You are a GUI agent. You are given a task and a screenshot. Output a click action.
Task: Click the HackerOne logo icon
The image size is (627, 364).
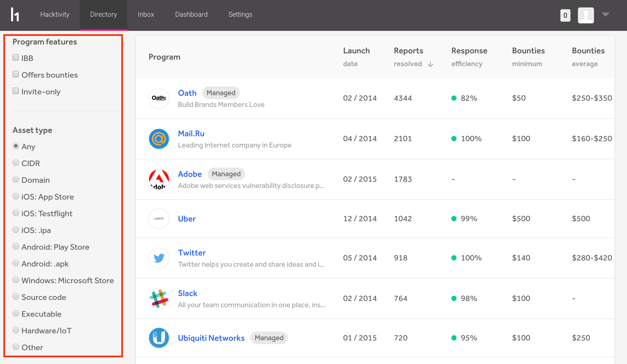(15, 15)
